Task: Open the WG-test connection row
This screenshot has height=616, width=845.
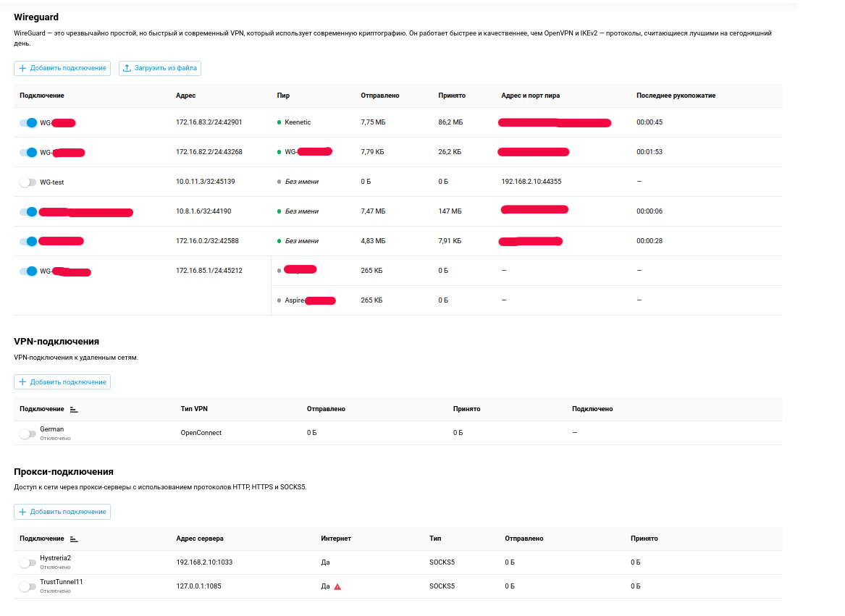Action: 52,182
